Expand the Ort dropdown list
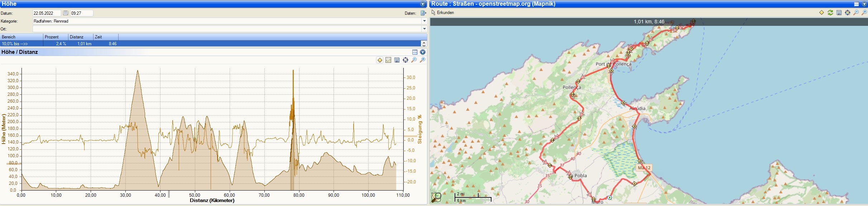868x206 pixels. [424, 29]
